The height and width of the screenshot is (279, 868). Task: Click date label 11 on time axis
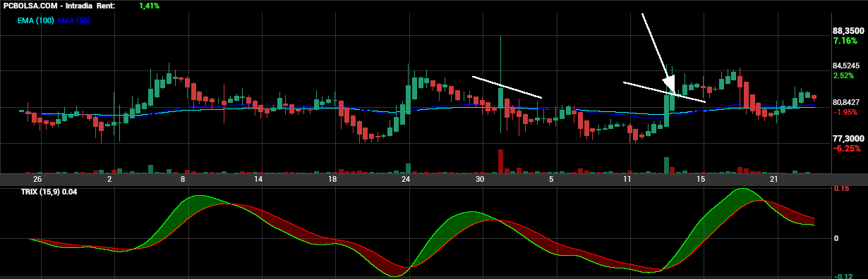[x=627, y=180]
